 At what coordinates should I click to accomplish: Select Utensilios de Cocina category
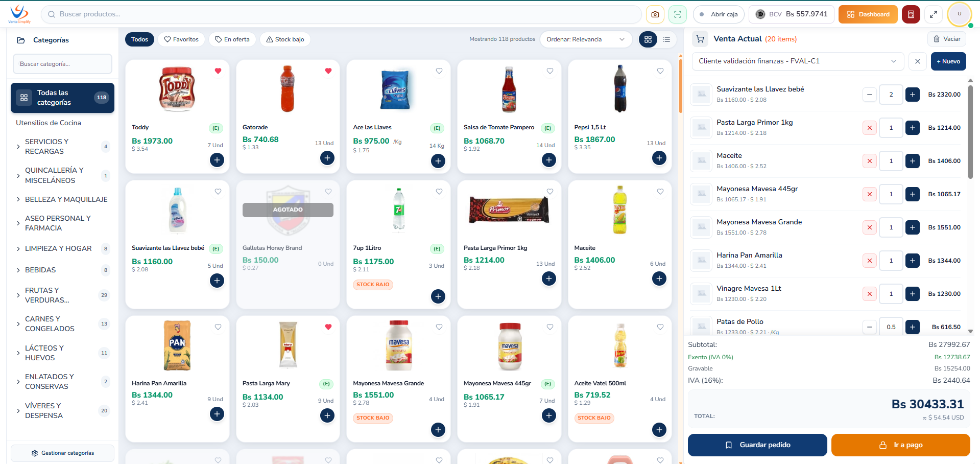(49, 123)
